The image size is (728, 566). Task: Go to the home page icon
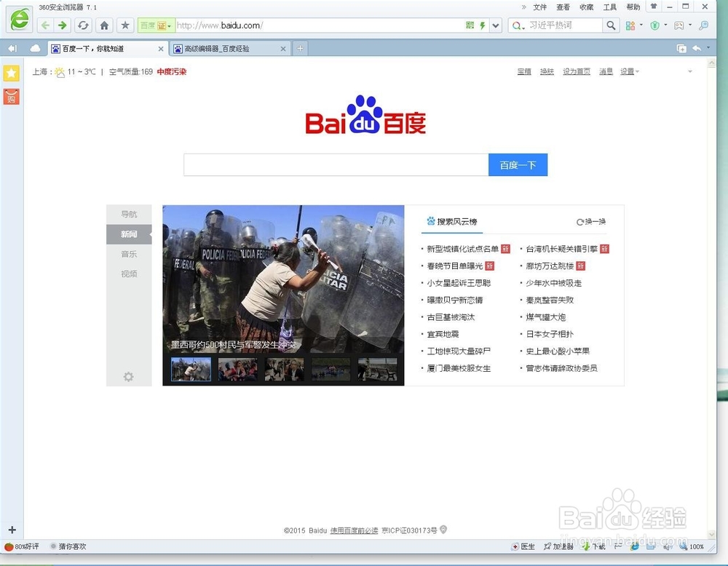coord(104,25)
